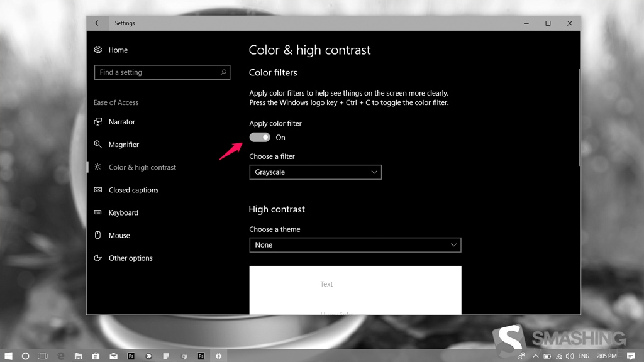Open Photoshop icon beside the Settings gear
This screenshot has height=362, width=644.
coord(201,356)
